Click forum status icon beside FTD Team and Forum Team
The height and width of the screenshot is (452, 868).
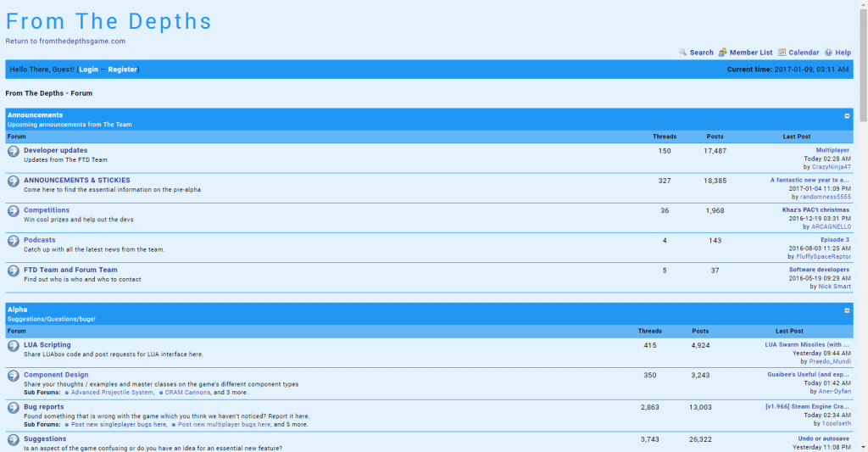[x=14, y=271]
